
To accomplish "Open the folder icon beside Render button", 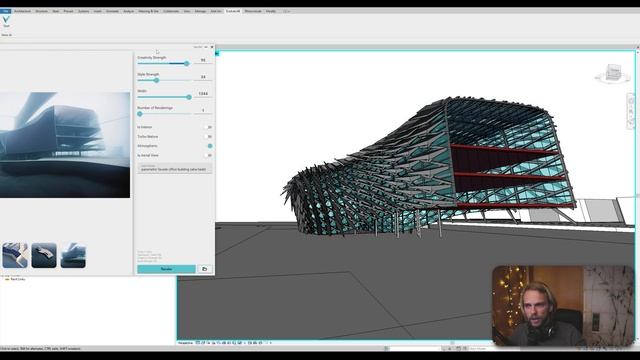I will 205,269.
